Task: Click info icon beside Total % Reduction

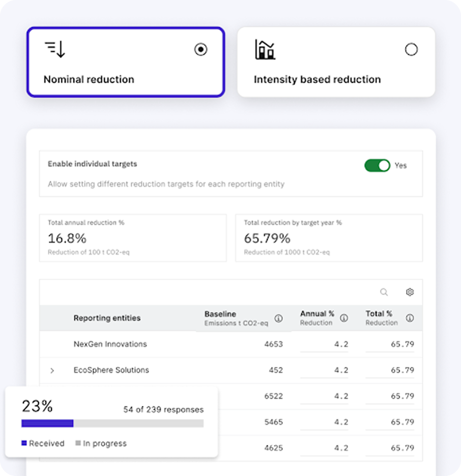Action: (410, 318)
